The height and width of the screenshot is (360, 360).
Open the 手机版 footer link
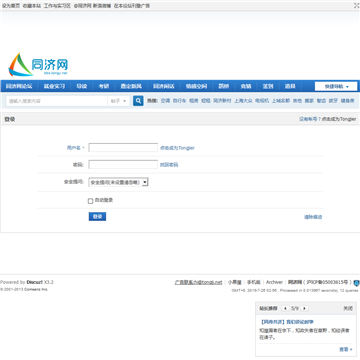coord(254,282)
